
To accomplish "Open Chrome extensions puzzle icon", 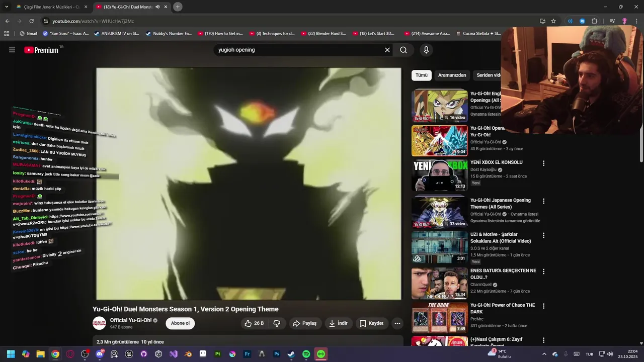I will click(x=595, y=21).
